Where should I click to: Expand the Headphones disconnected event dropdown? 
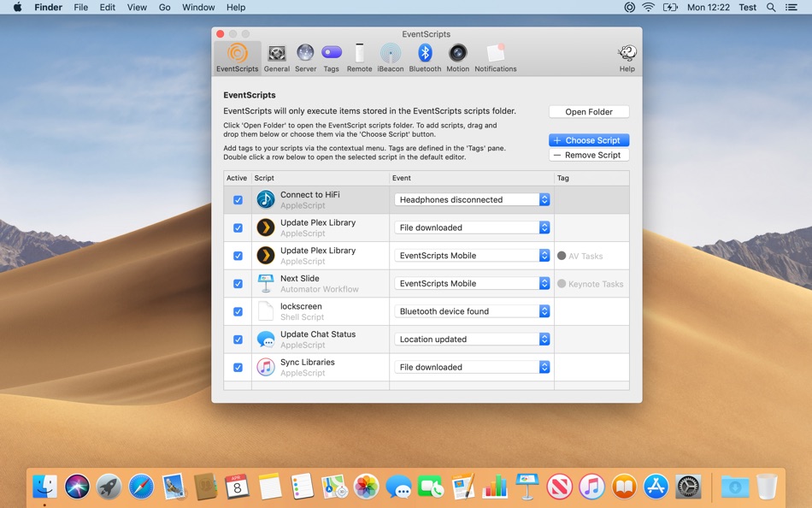(472, 200)
